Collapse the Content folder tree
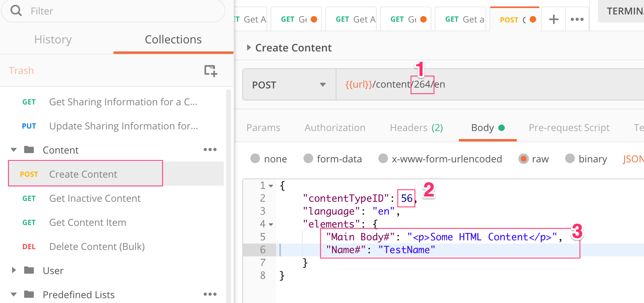 click(x=14, y=150)
